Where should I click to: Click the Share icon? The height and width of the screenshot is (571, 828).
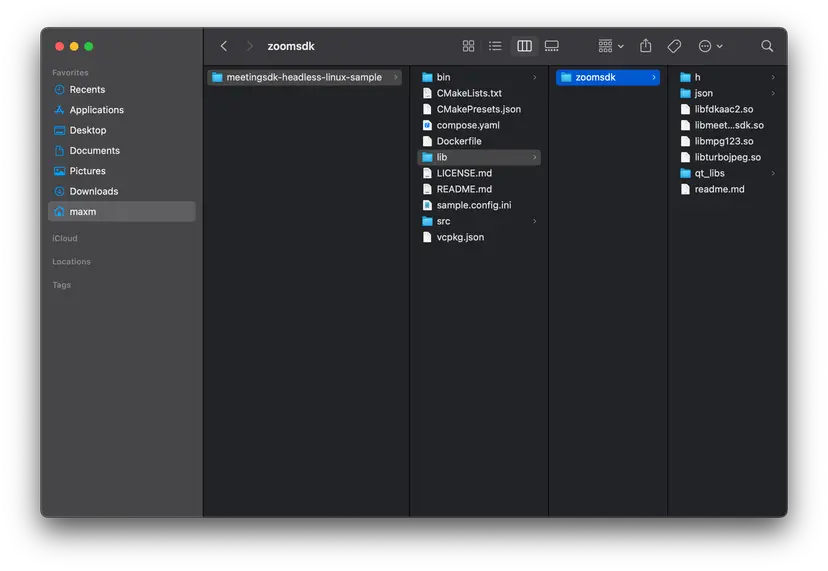[646, 46]
